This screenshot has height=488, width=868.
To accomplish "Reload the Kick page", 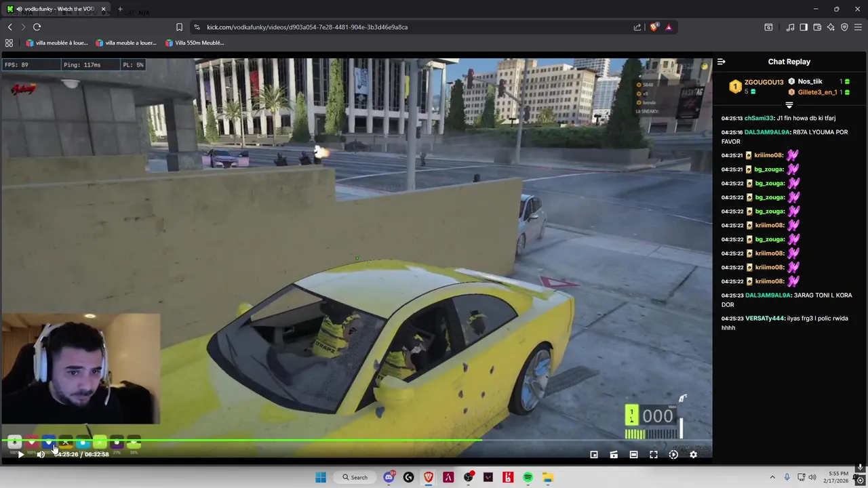I will tap(37, 27).
